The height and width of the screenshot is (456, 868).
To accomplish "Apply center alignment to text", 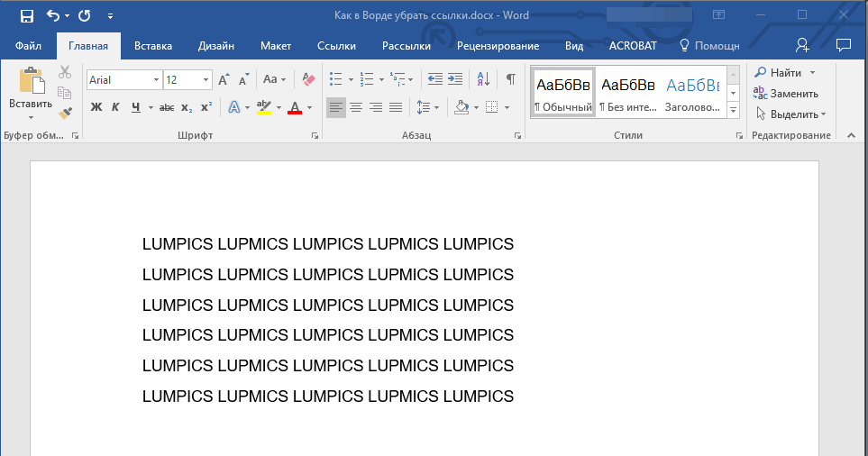I will click(356, 108).
